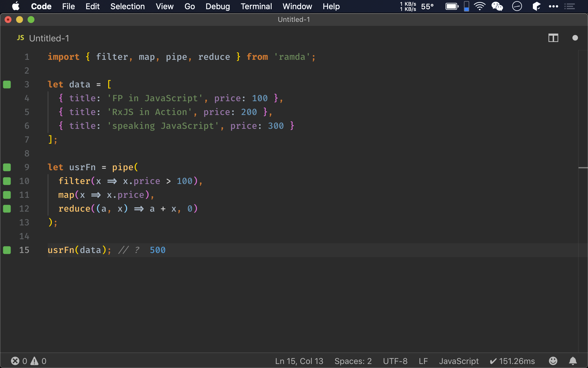Click the green coverage marker on line 10
Viewport: 588px width, 368px height.
(x=7, y=181)
